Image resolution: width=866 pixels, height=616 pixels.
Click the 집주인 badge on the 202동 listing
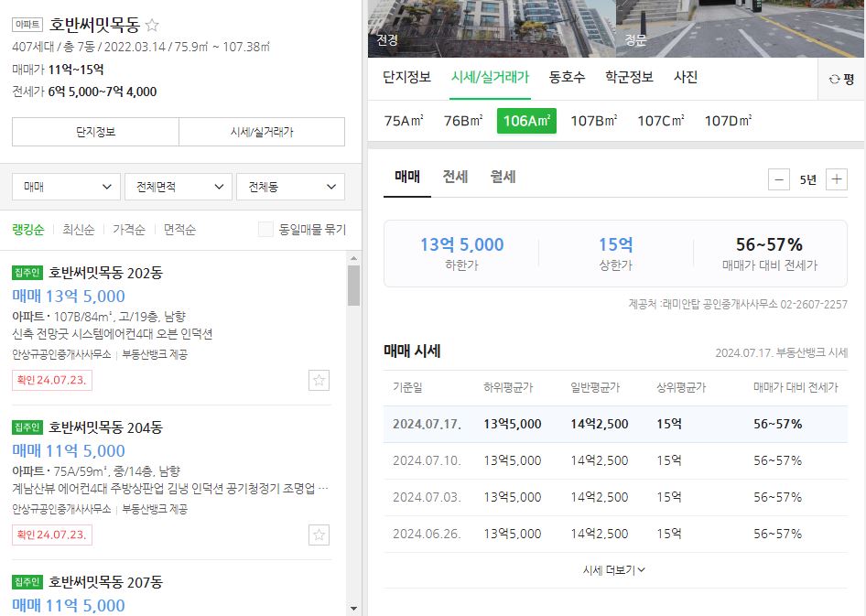(27, 273)
